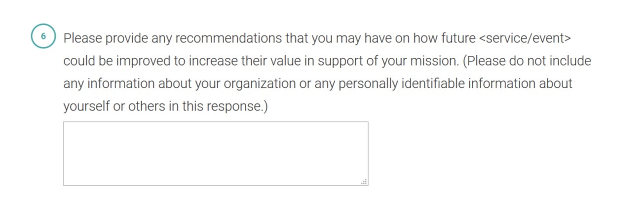This screenshot has height=221, width=644.
Task: Click the circled number 6 question icon
Action: tap(43, 37)
